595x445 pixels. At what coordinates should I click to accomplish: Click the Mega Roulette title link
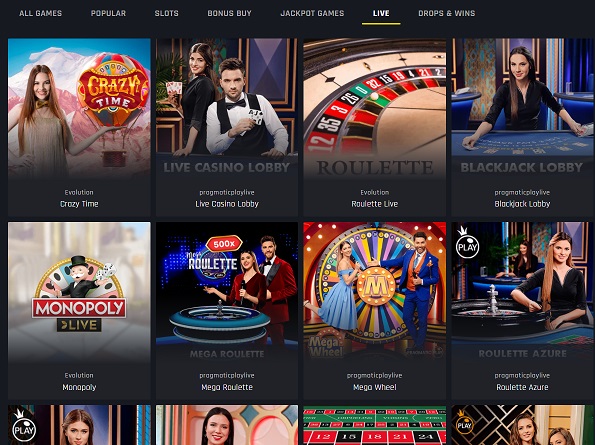pos(227,387)
